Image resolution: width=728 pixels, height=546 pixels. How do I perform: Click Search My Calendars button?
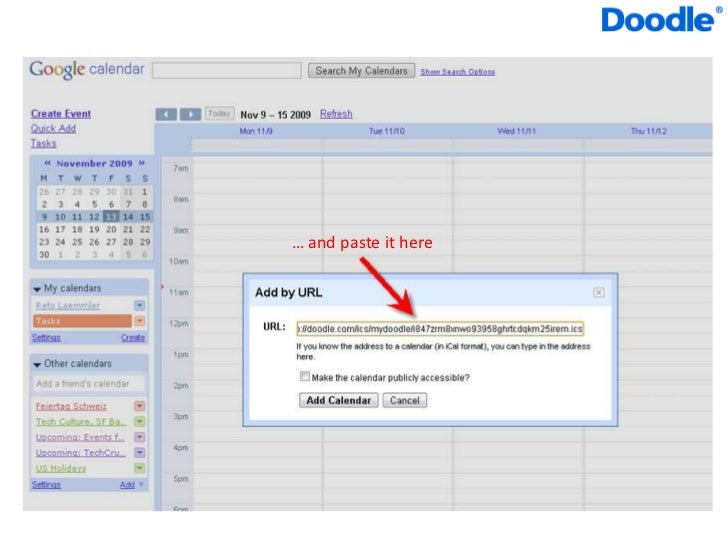tap(361, 71)
